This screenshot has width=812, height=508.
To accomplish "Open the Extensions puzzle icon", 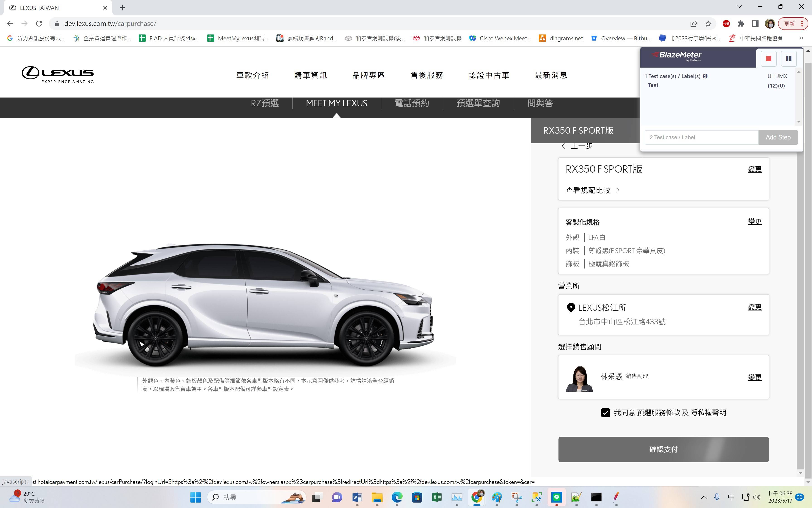I will click(x=741, y=24).
